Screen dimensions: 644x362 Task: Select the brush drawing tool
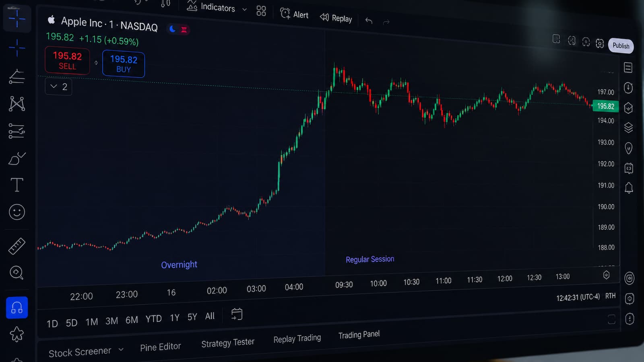[x=17, y=158]
